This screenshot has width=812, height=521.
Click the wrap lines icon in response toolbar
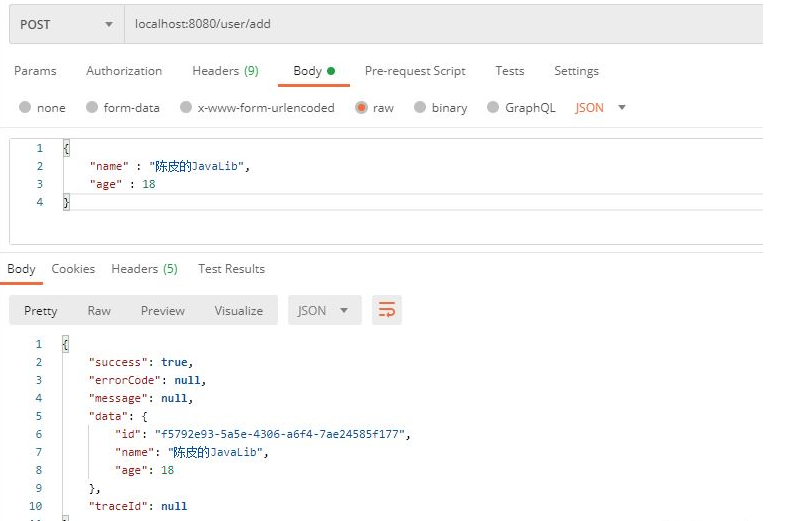[387, 310]
